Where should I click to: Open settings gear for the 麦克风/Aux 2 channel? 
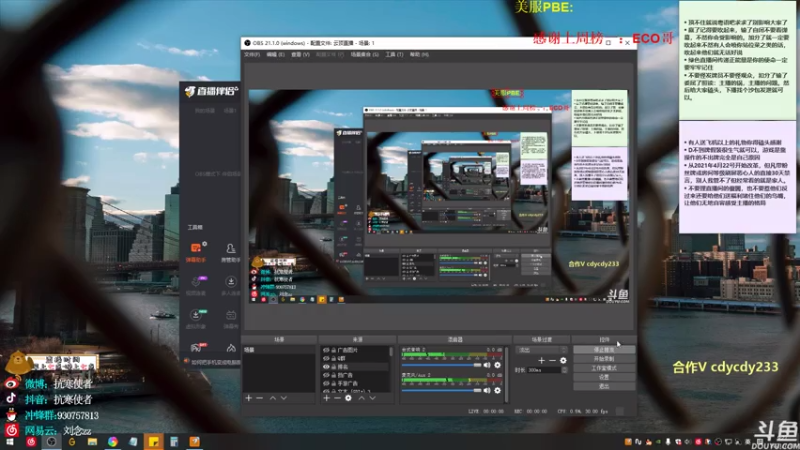click(497, 390)
